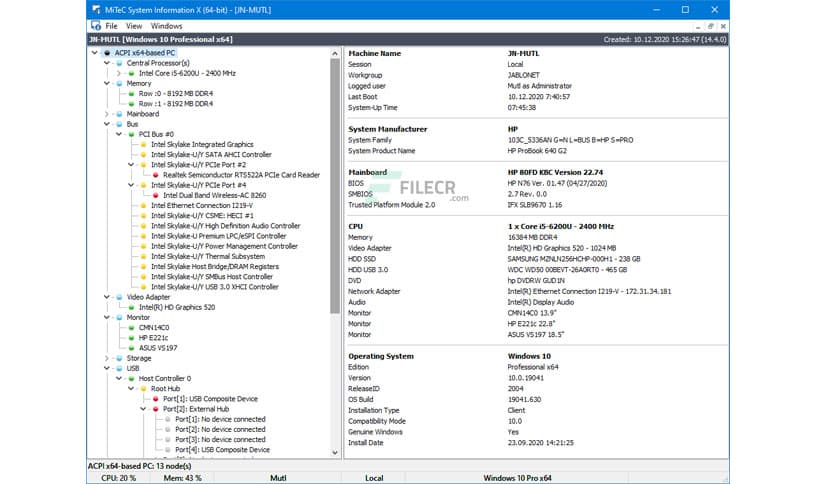Click red icon beside Port[1]: USB Composite Device
Viewport: 836px width, 484px height.
point(156,399)
